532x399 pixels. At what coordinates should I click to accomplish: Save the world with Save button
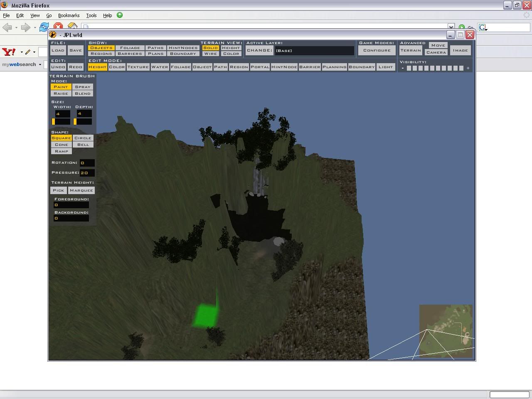point(76,50)
